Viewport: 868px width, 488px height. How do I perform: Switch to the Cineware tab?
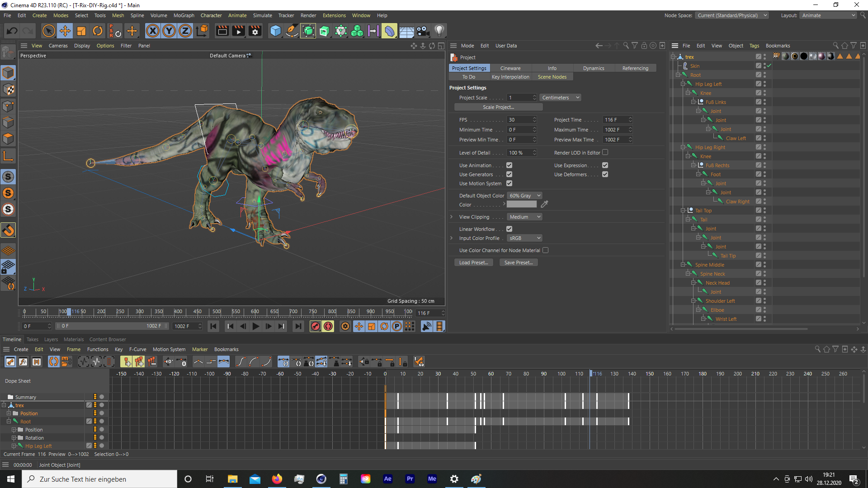(510, 68)
